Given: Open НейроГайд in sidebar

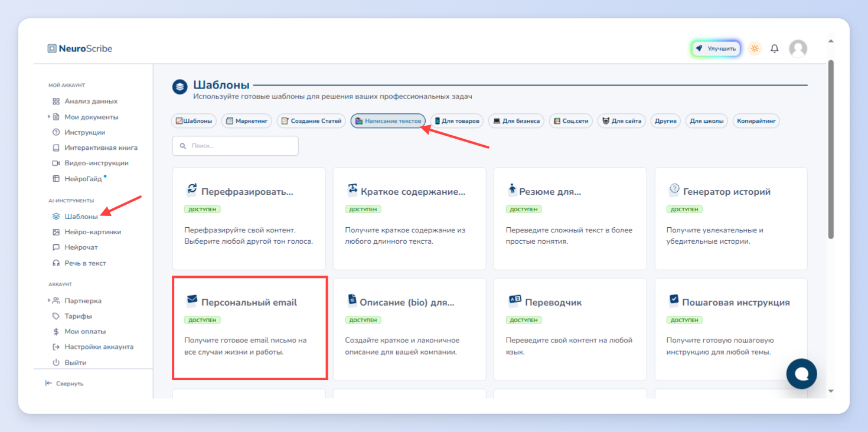Looking at the screenshot, I should point(83,179).
